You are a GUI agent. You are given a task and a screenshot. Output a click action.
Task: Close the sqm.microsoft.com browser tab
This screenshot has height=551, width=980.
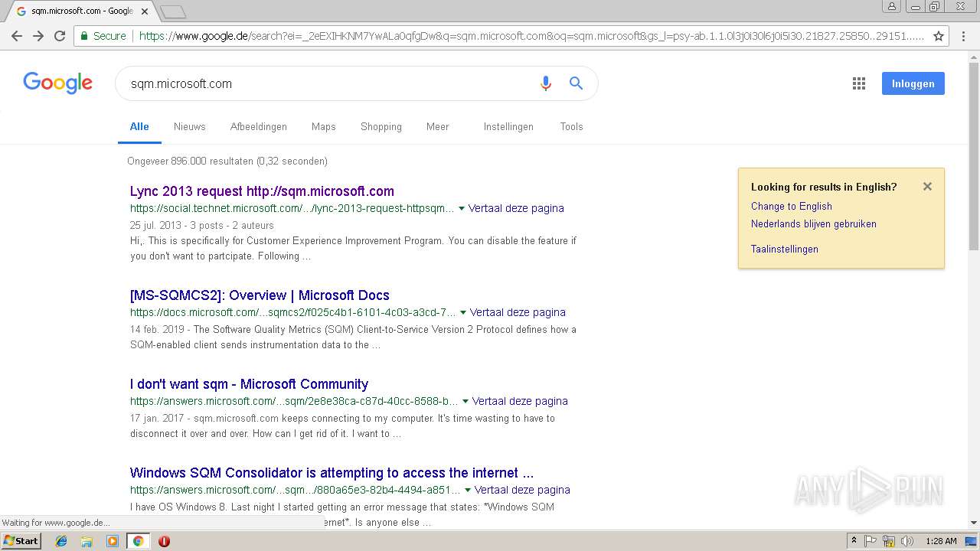click(145, 11)
